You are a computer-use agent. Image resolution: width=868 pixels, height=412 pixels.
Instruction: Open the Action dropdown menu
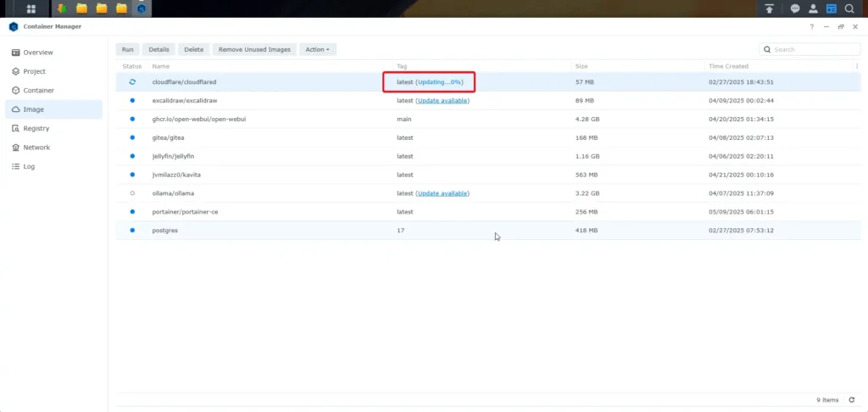318,49
